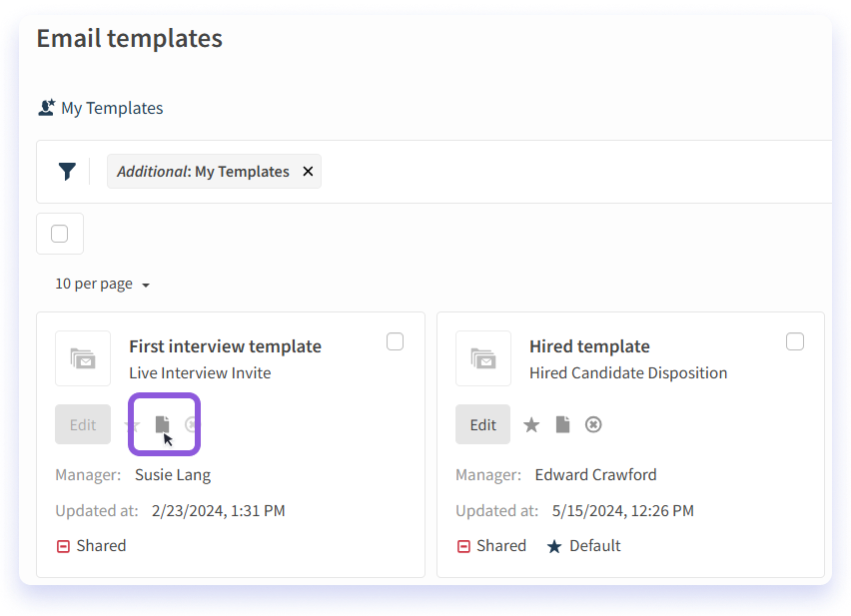Click the My Templates heading text
Image resolution: width=851 pixels, height=616 pixels.
112,108
